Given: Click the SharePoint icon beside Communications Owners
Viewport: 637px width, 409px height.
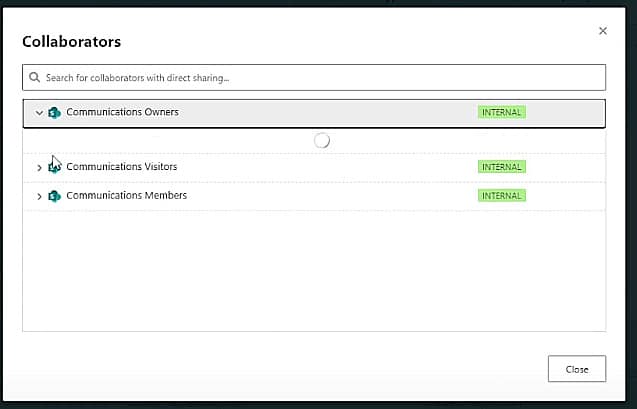Looking at the screenshot, I should pos(54,113).
